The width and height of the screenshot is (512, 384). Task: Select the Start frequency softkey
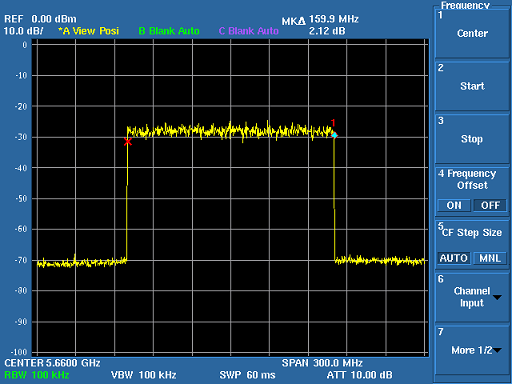pyautogui.click(x=472, y=86)
